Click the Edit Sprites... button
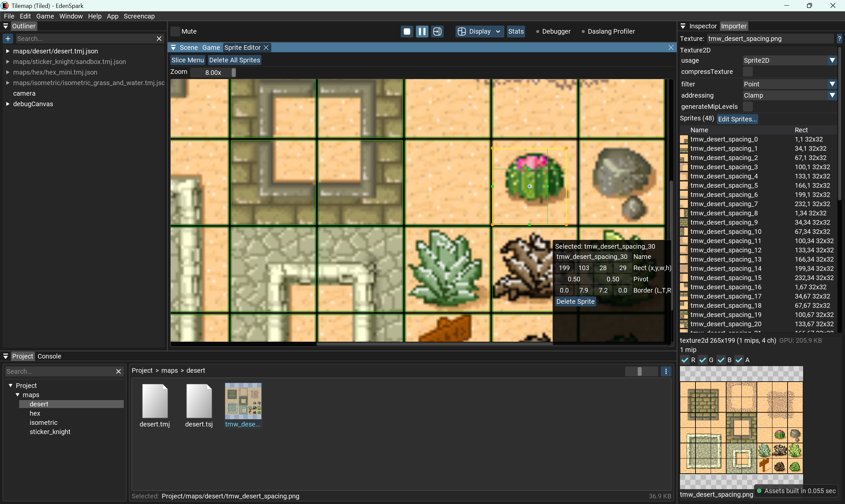 [x=737, y=119]
